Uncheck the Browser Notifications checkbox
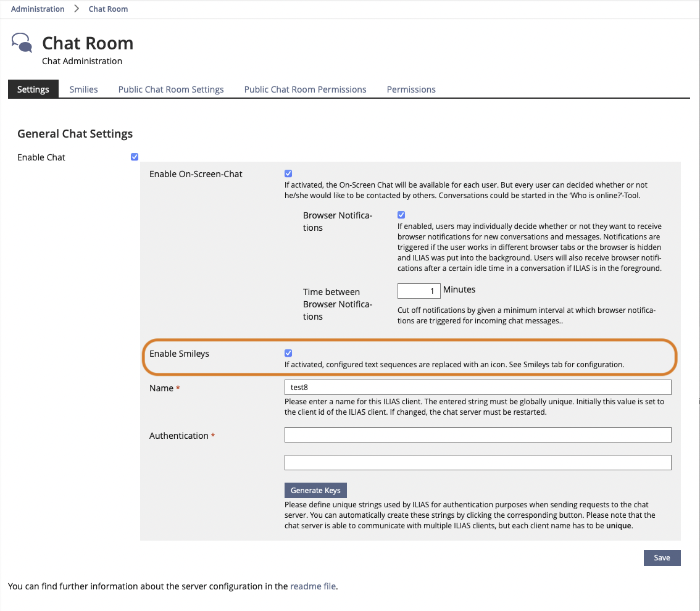Screen dimensions: 700x611 point(401,215)
